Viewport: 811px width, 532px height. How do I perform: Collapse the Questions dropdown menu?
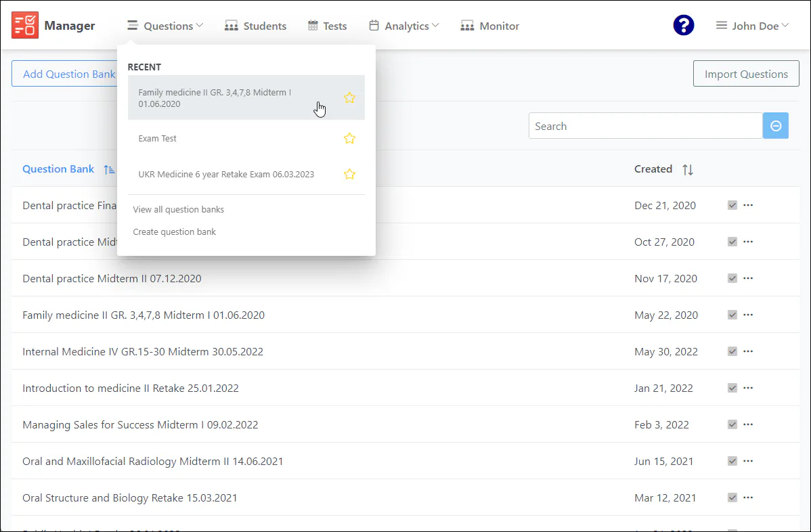pyautogui.click(x=165, y=26)
